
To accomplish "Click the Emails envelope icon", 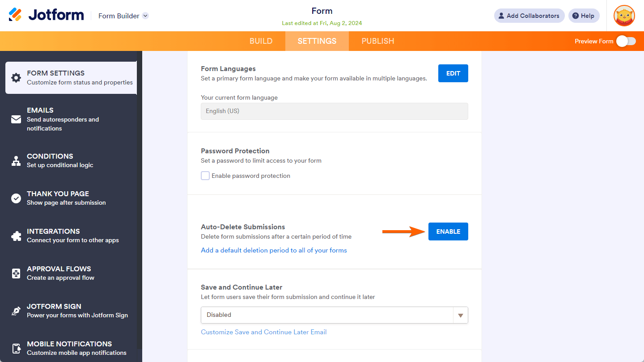I will pyautogui.click(x=16, y=119).
